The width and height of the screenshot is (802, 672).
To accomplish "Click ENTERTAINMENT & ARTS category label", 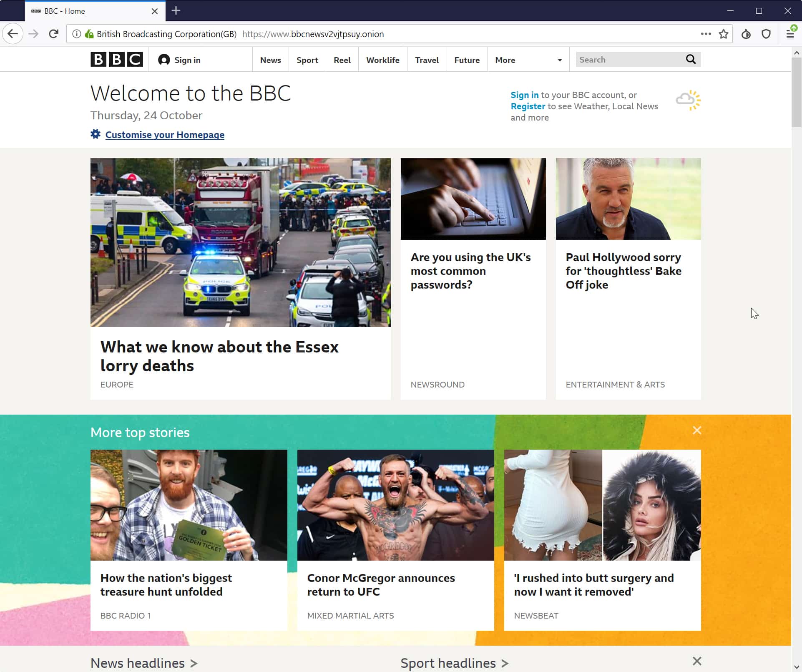I will [615, 385].
